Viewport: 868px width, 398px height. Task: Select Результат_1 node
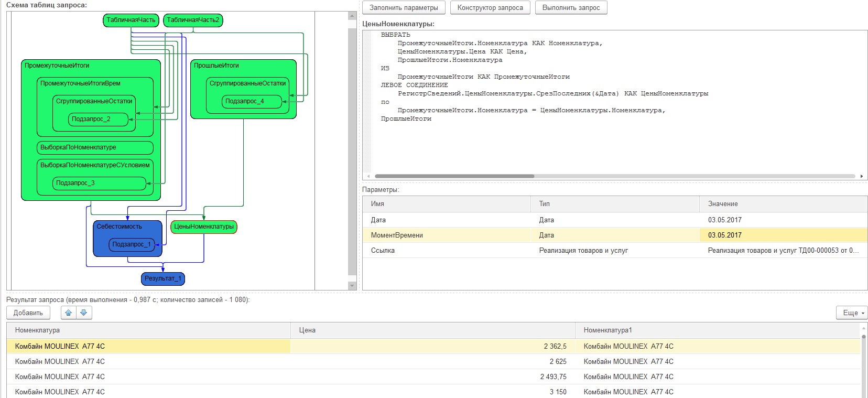(163, 278)
